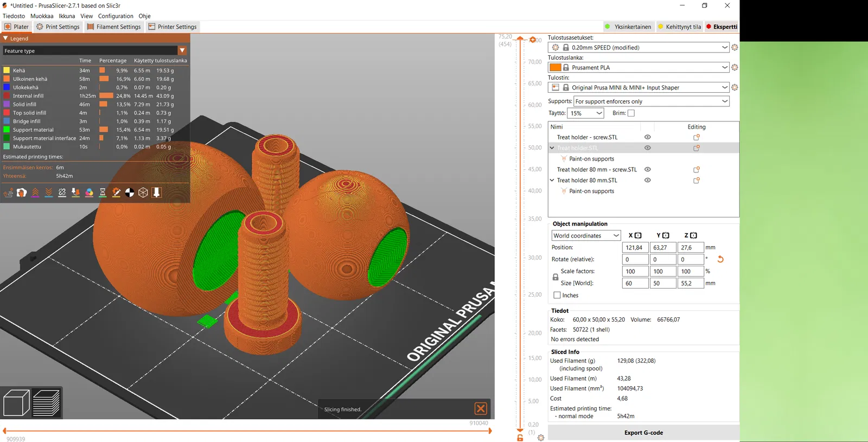Screen dimensions: 868x442
Task: Click the X axis mirror button
Action: click(x=638, y=235)
